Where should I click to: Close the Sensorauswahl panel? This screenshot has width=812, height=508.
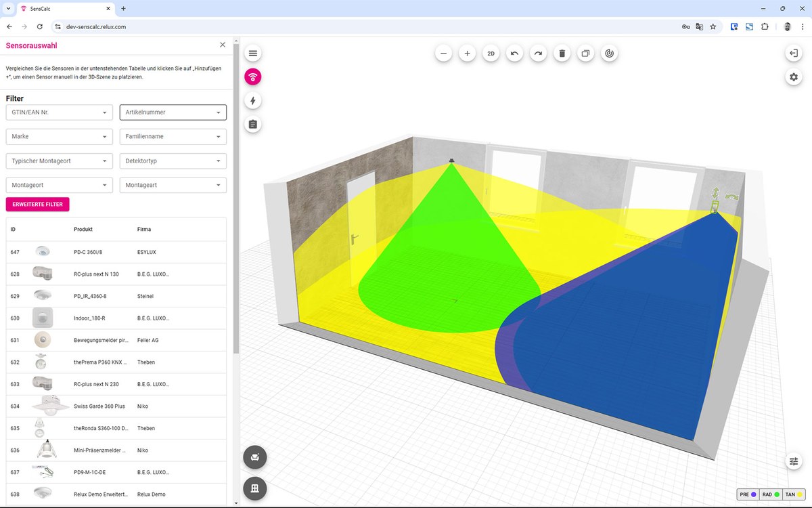coord(223,44)
